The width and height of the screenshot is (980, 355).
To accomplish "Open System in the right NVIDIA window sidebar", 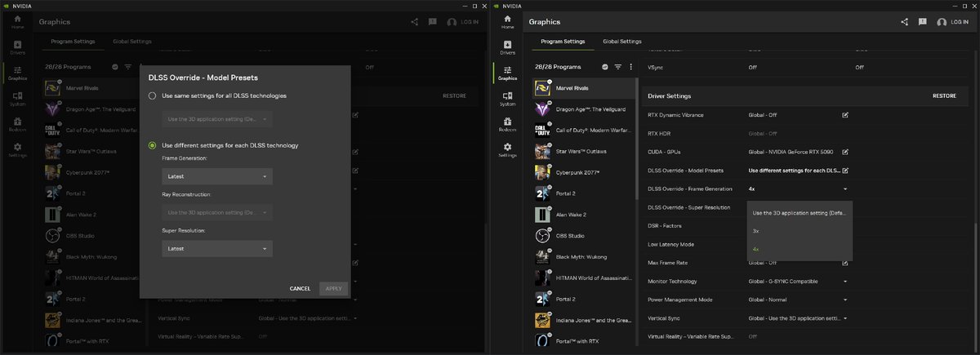I will click(507, 99).
